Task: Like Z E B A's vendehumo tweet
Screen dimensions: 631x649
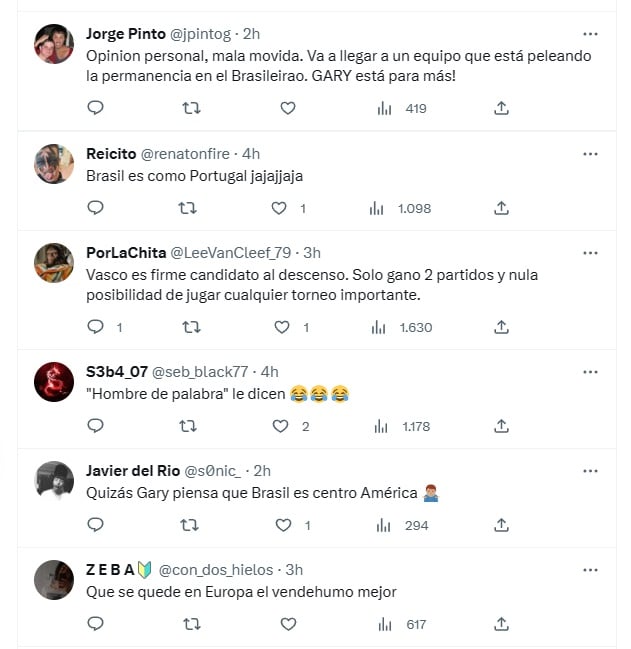Action: click(288, 624)
